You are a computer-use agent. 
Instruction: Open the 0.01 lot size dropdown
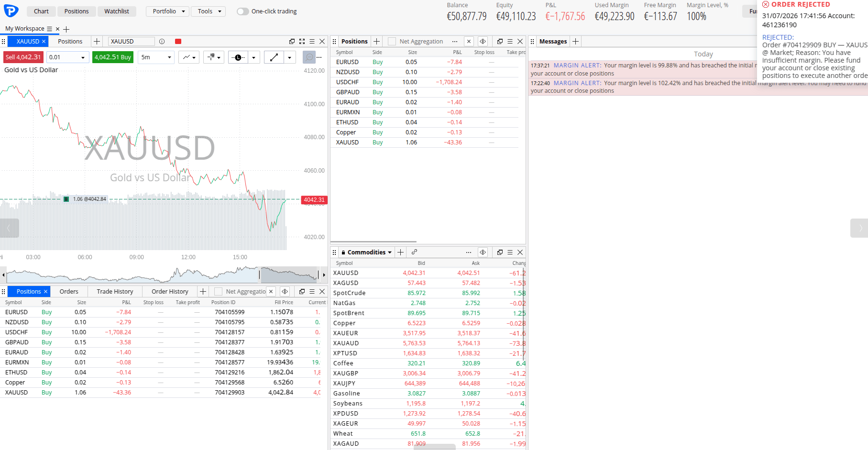pyautogui.click(x=67, y=57)
